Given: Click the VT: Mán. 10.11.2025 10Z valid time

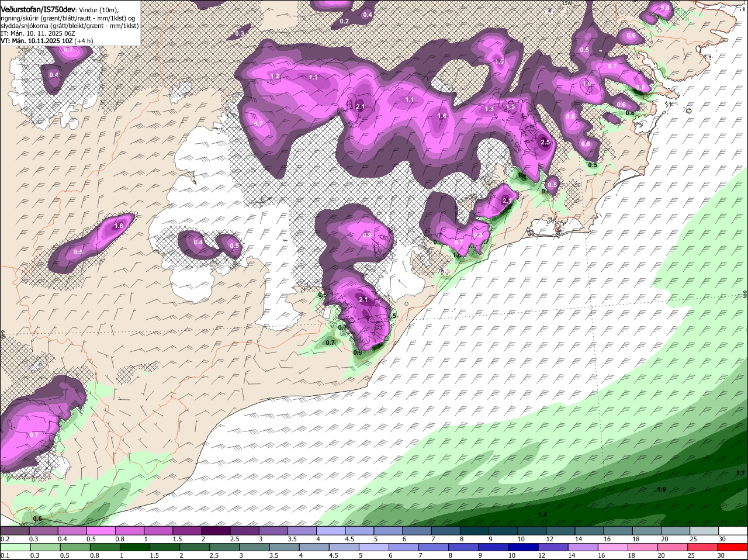Looking at the screenshot, I should [x=36, y=41].
